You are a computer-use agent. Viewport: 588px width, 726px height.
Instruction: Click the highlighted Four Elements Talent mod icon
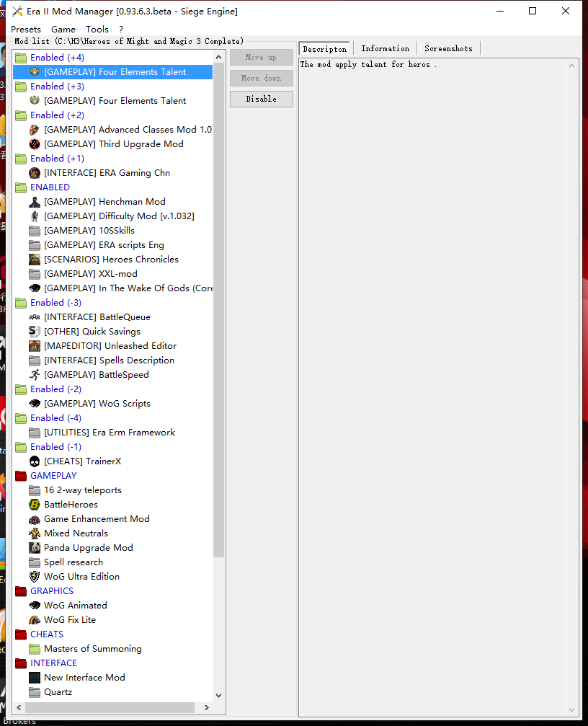click(x=35, y=72)
